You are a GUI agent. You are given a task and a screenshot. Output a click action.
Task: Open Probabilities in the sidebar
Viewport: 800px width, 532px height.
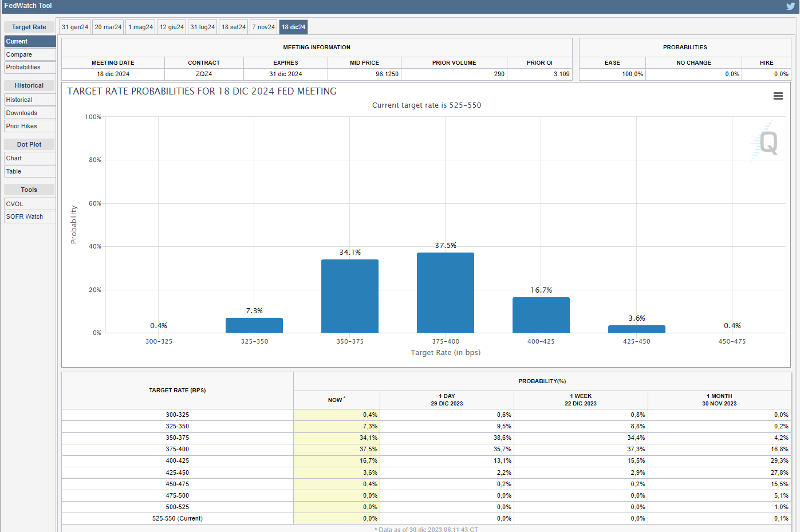(30, 67)
